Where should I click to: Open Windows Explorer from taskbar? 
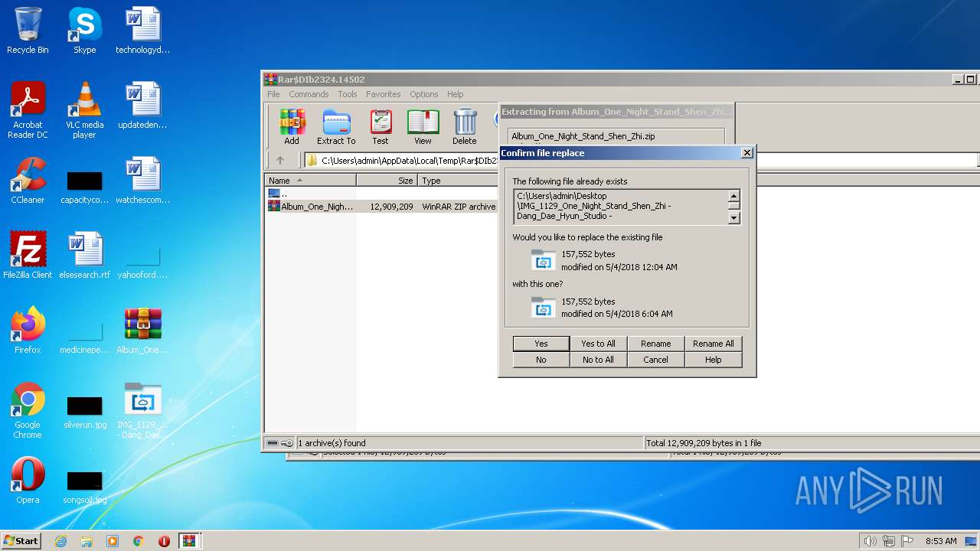pos(87,541)
